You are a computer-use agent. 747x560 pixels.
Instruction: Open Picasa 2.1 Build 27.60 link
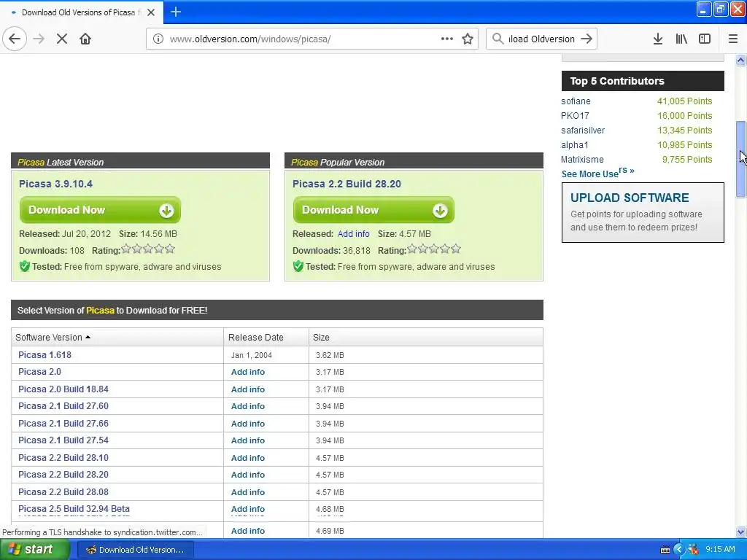pyautogui.click(x=63, y=405)
